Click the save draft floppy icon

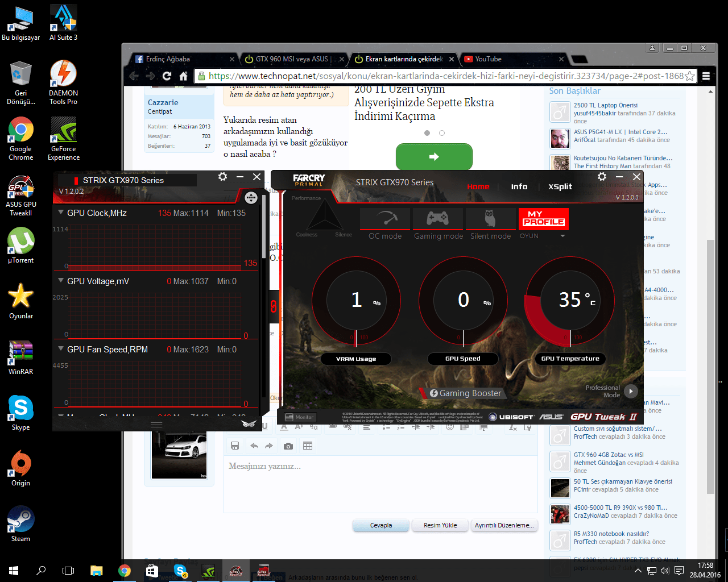pyautogui.click(x=234, y=446)
